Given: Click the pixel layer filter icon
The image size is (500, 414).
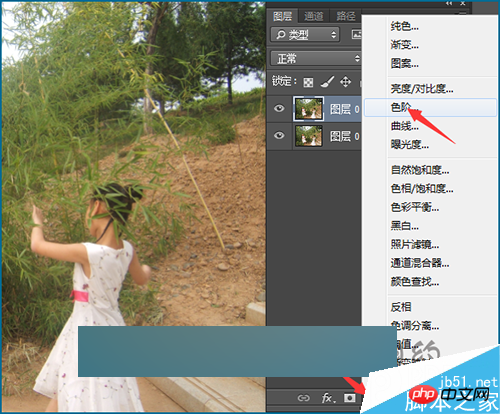Looking at the screenshot, I should coord(356,34).
